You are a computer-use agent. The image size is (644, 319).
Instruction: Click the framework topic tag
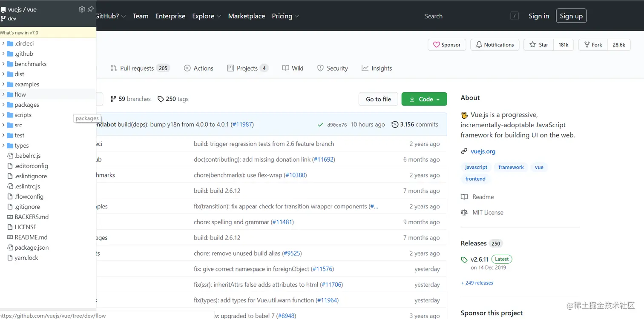[511, 167]
